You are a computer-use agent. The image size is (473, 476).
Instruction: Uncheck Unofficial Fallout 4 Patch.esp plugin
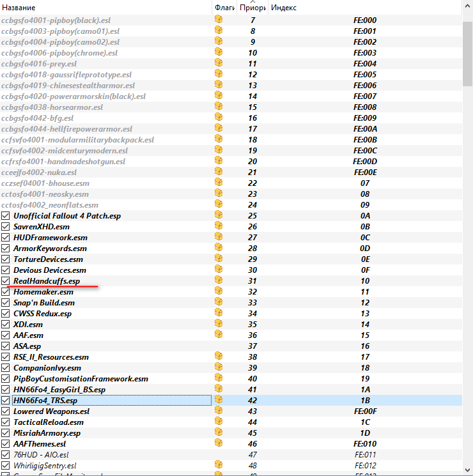pos(6,216)
